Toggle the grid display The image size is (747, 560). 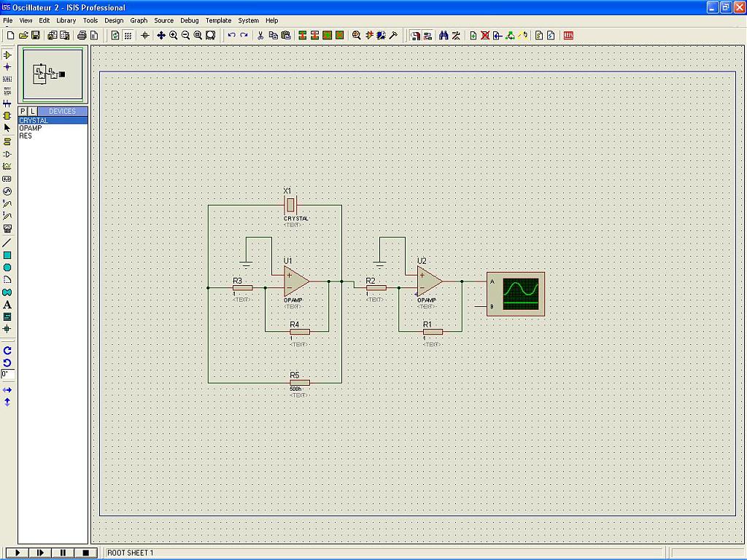point(128,35)
